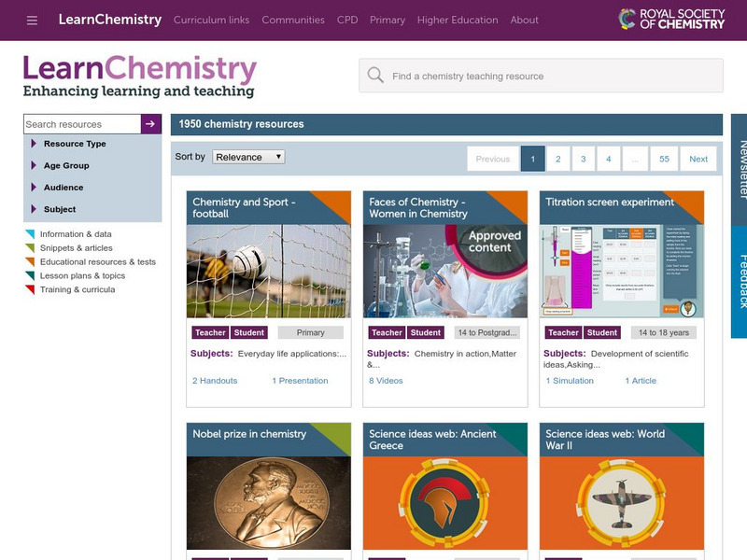The image size is (747, 560).
Task: Jump to results page 55
Action: click(x=664, y=159)
